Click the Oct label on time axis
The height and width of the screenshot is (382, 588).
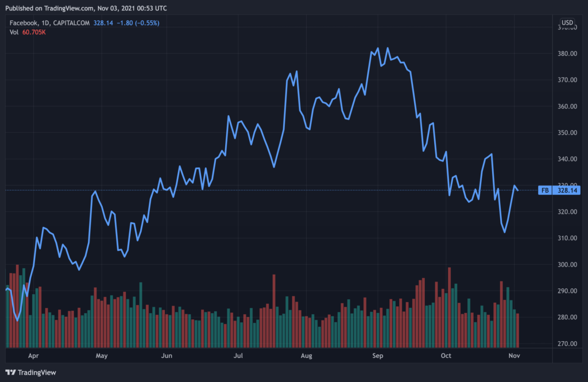click(x=446, y=356)
